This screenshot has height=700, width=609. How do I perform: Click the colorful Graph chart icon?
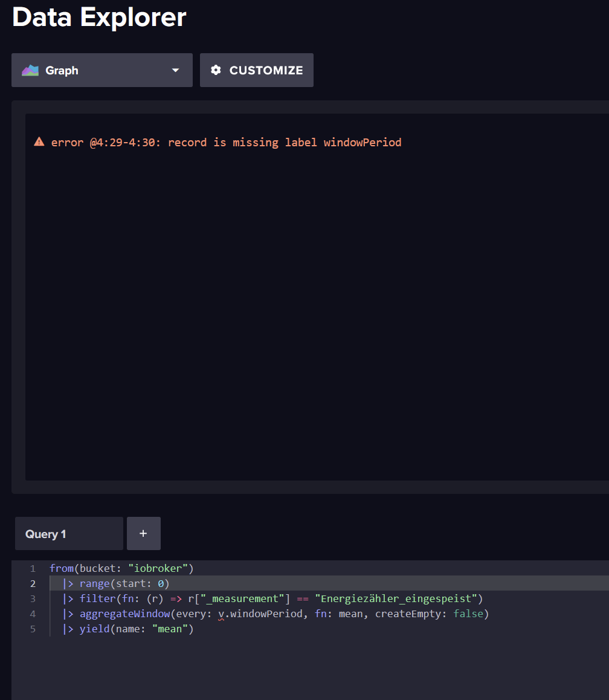(x=30, y=70)
